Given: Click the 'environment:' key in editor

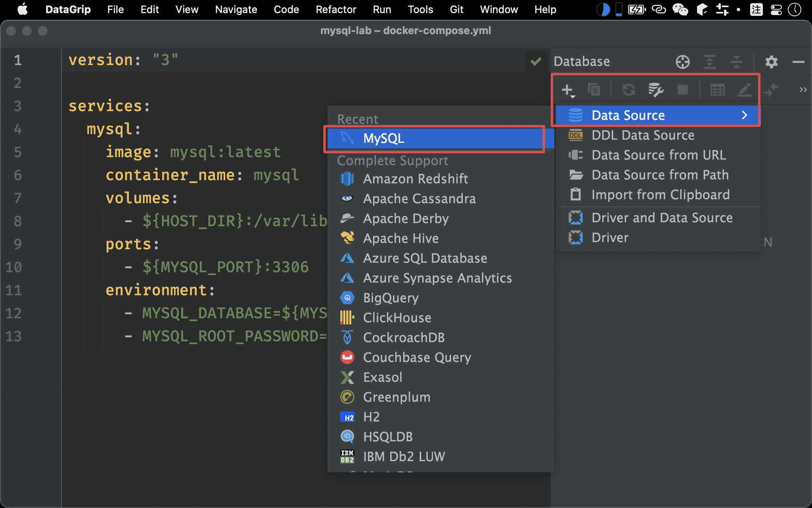Looking at the screenshot, I should pyautogui.click(x=160, y=290).
